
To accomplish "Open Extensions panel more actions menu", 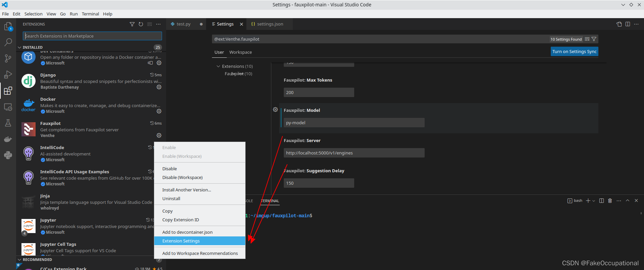I will coord(158,24).
